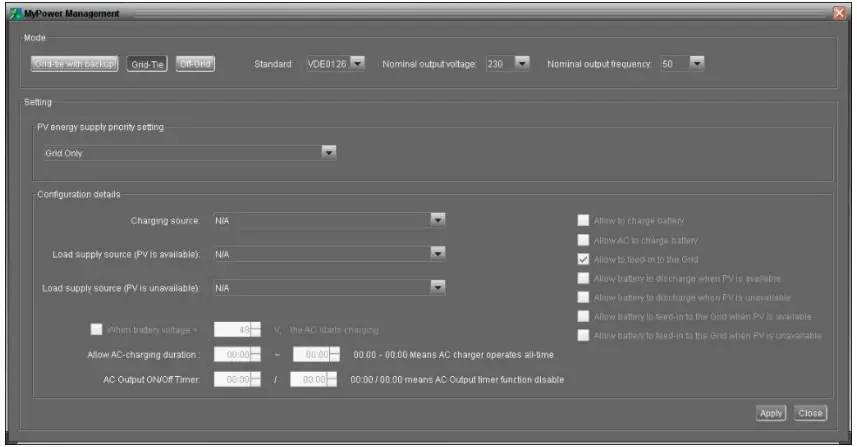Enable When battery voltage checkbox
Image resolution: width=857 pixels, height=447 pixels.
(96, 330)
